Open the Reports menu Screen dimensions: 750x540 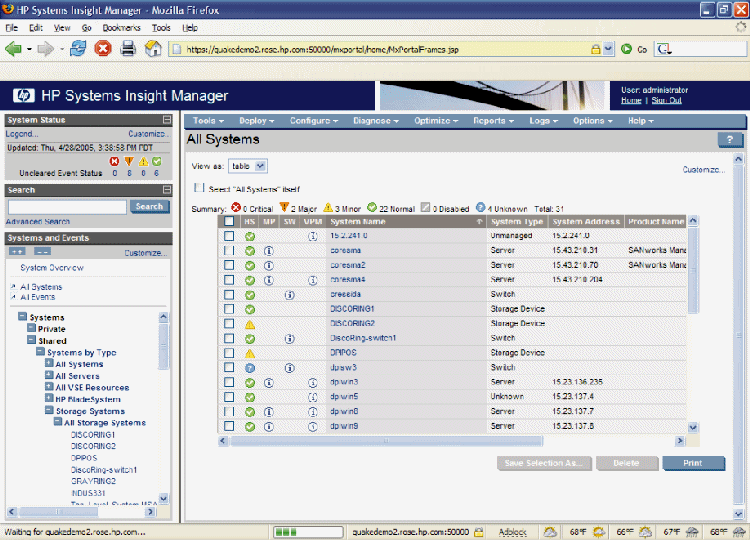pos(492,120)
